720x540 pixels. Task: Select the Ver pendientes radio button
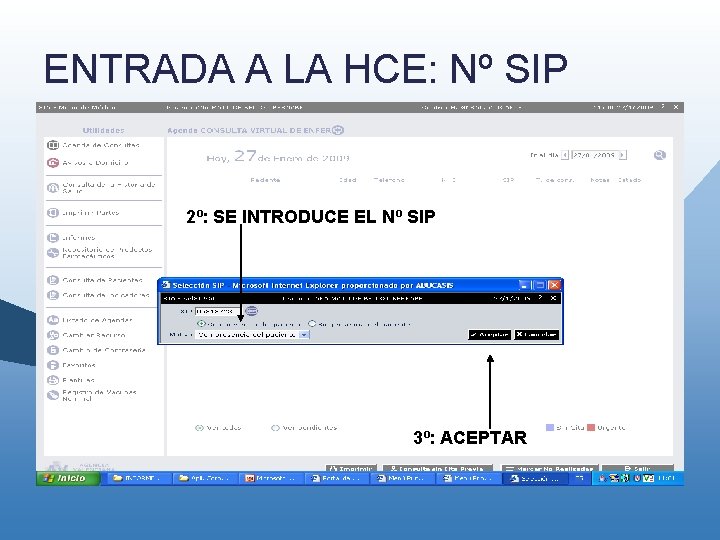click(276, 428)
